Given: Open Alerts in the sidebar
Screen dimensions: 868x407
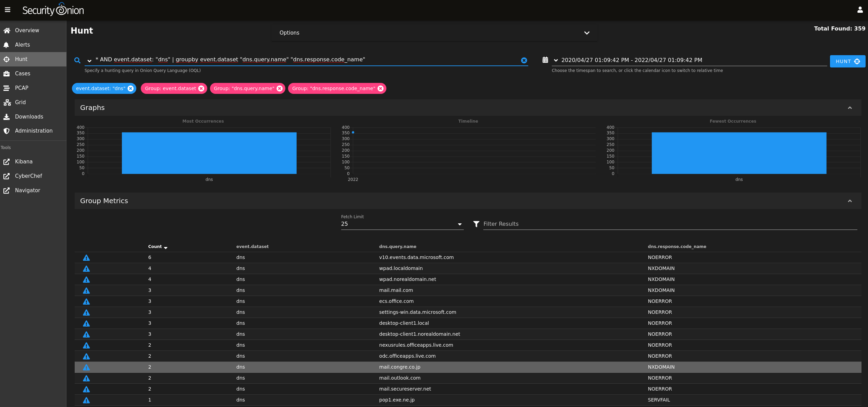Looking at the screenshot, I should click(22, 45).
